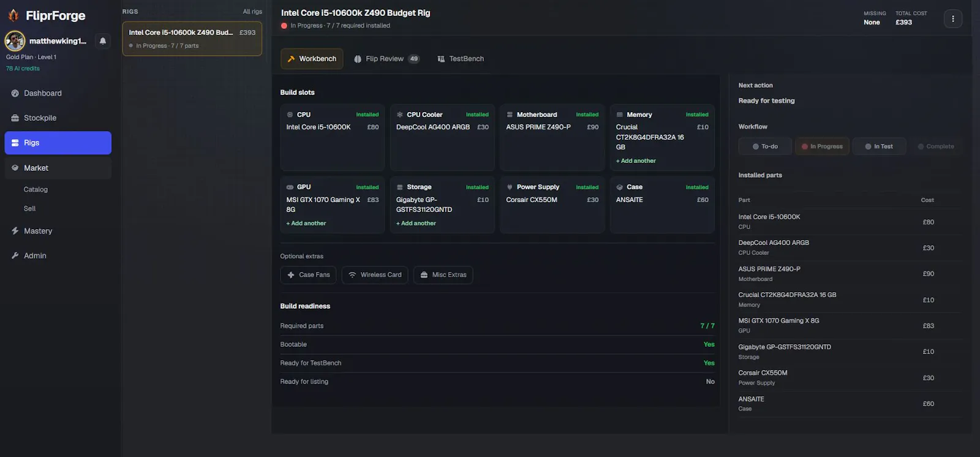Image resolution: width=980 pixels, height=457 pixels.
Task: Click the 49 badge on Flip Review
Action: tap(414, 59)
